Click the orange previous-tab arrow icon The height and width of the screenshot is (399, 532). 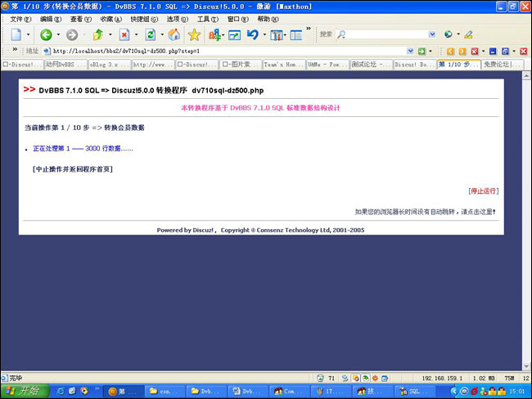point(450,52)
